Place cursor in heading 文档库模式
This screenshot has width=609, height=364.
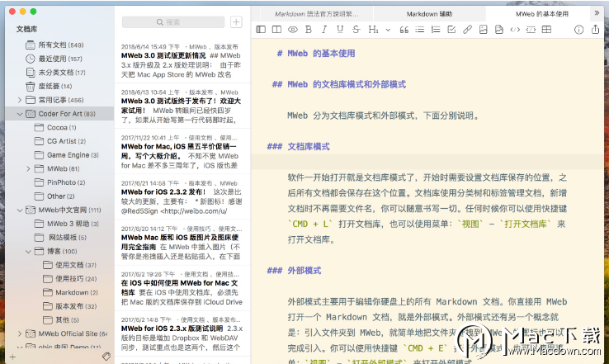click(309, 147)
